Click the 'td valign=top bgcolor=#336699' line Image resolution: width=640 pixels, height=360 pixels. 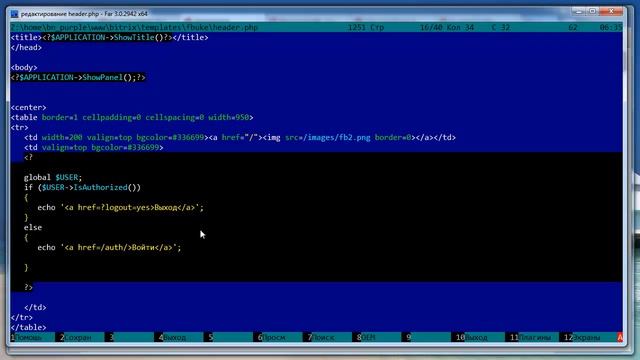click(93, 147)
